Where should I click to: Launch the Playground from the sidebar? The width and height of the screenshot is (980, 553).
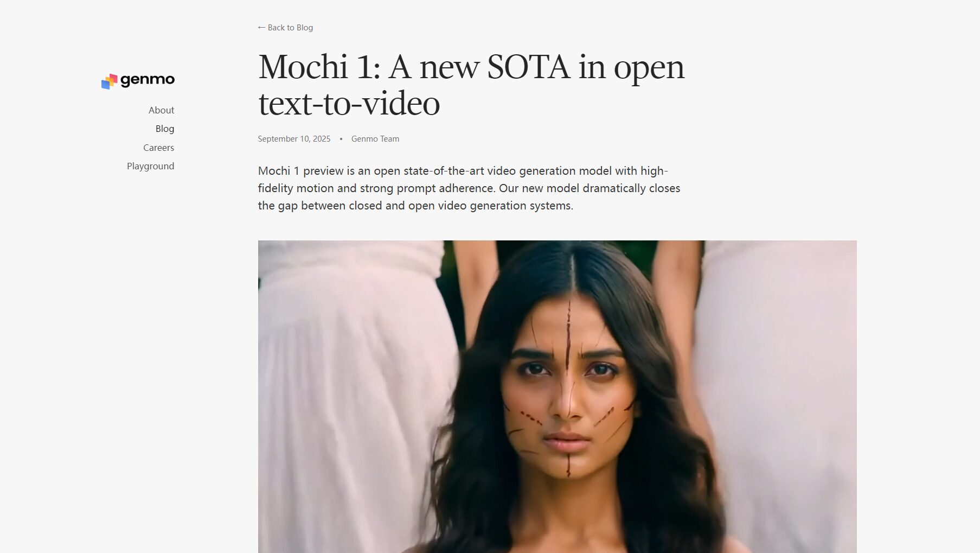[x=150, y=166]
